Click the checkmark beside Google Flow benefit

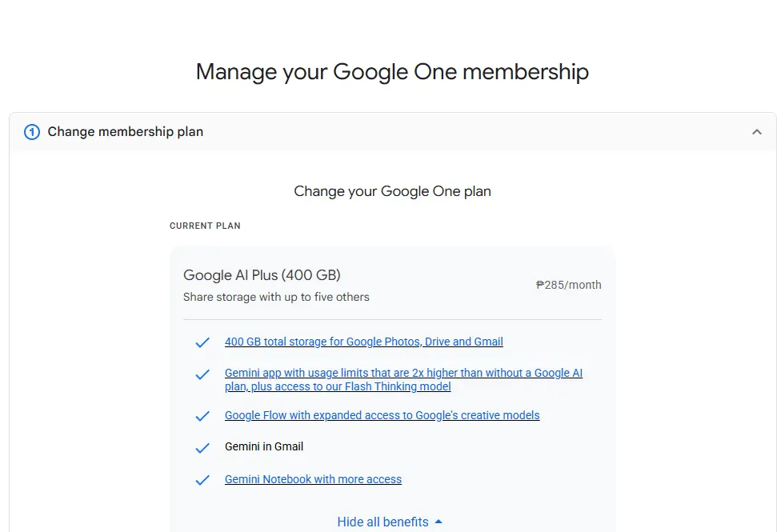(x=202, y=416)
